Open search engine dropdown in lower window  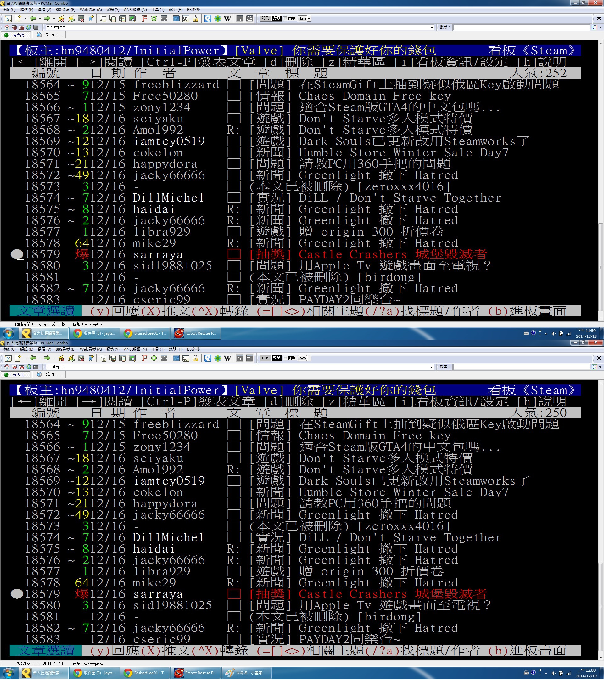pos(600,367)
